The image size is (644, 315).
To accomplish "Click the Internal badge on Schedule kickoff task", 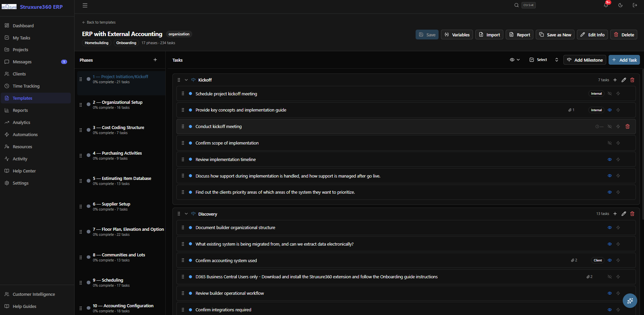I will [596, 94].
